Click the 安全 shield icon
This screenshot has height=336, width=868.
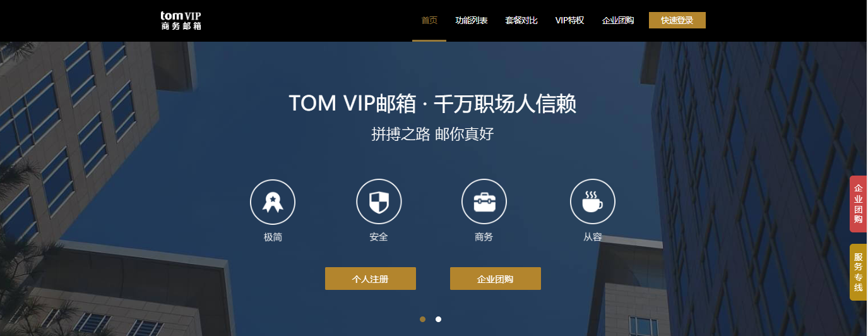point(379,202)
